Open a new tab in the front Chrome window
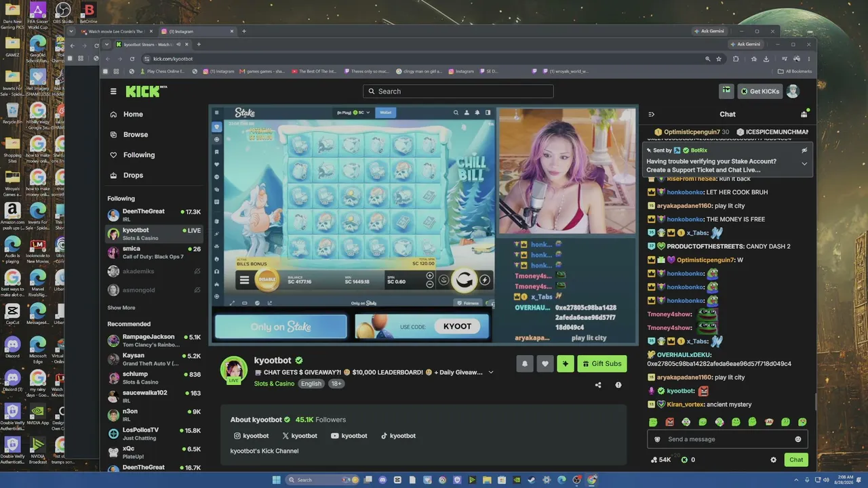Screen dimensions: 868x488 coord(199,45)
